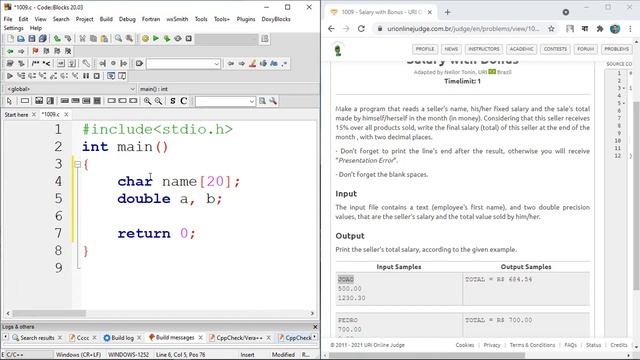Toggle highlight matches marker in incremental search

coord(253,63)
